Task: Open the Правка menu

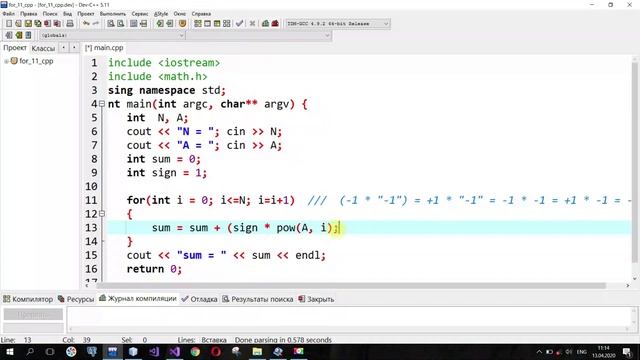Action: click(x=29, y=14)
